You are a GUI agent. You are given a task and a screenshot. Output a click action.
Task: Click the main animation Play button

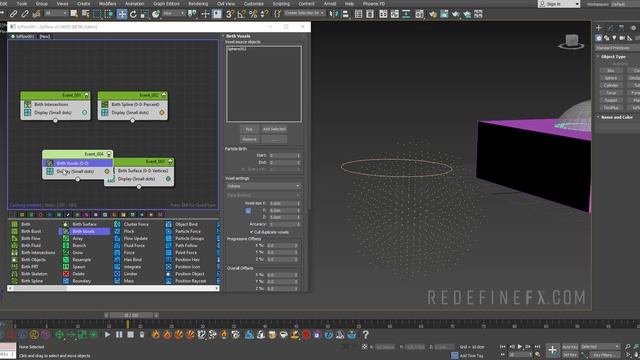[x=520, y=347]
